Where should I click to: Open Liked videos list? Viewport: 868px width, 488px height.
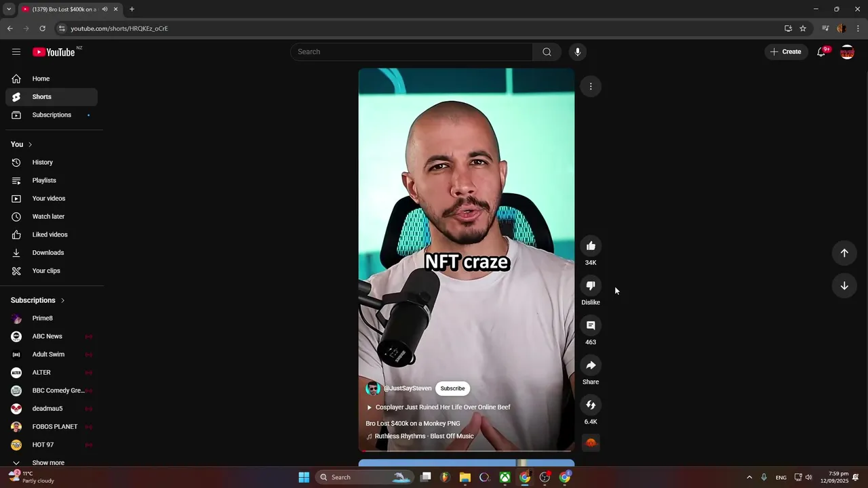click(x=52, y=235)
